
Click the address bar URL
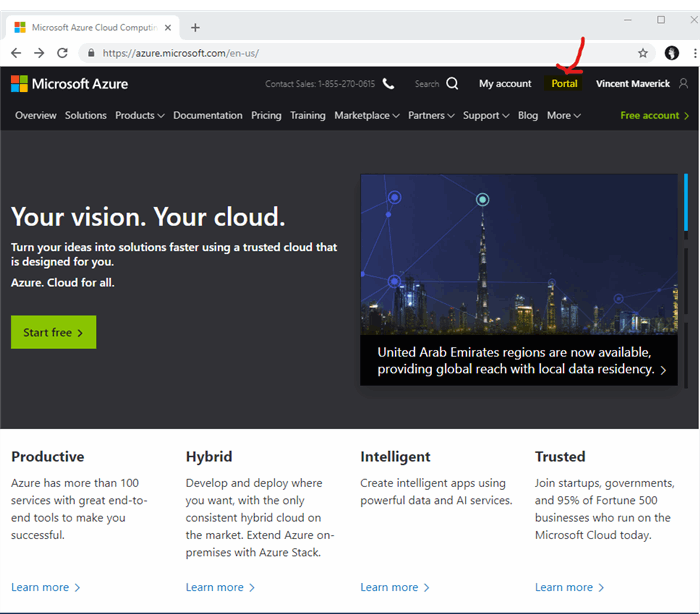pyautogui.click(x=180, y=53)
